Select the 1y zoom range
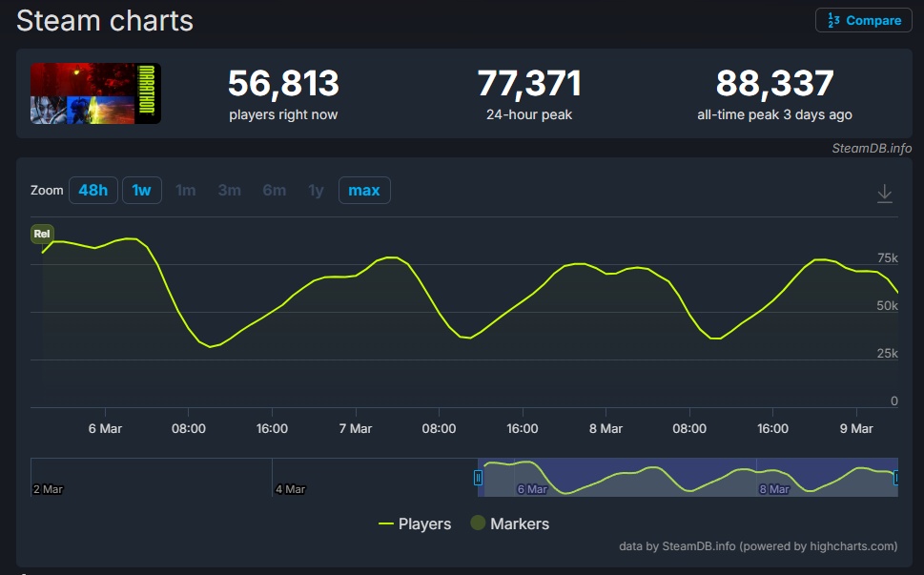Screen dimensions: 924x575 tap(316, 190)
